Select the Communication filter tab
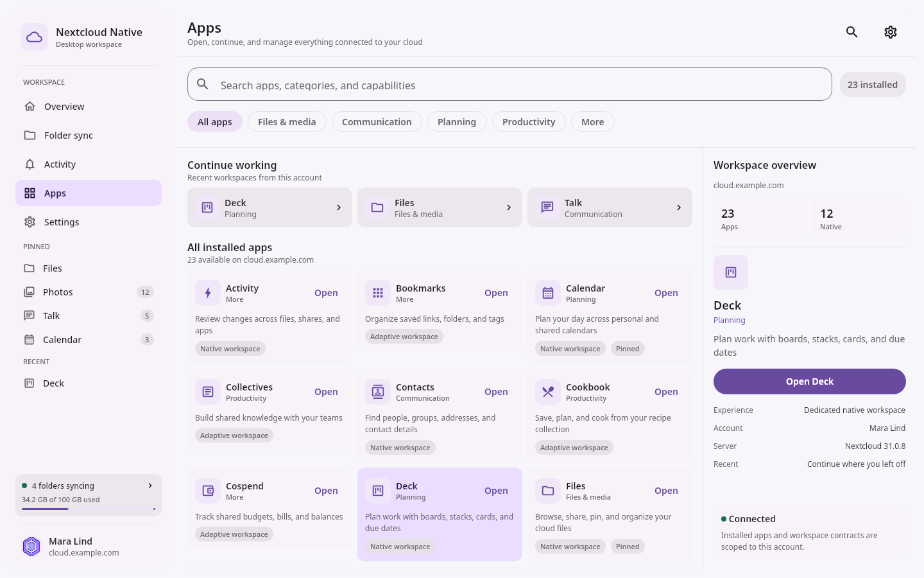Screen dimensions: 924x578 377,122
